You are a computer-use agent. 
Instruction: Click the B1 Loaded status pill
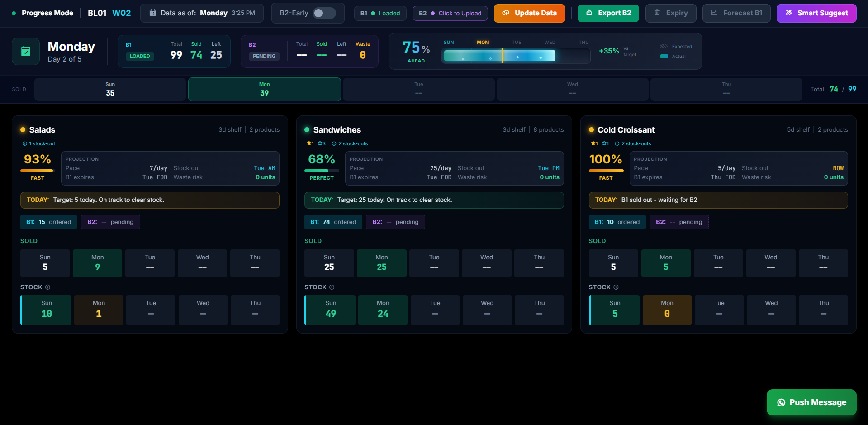pos(380,13)
